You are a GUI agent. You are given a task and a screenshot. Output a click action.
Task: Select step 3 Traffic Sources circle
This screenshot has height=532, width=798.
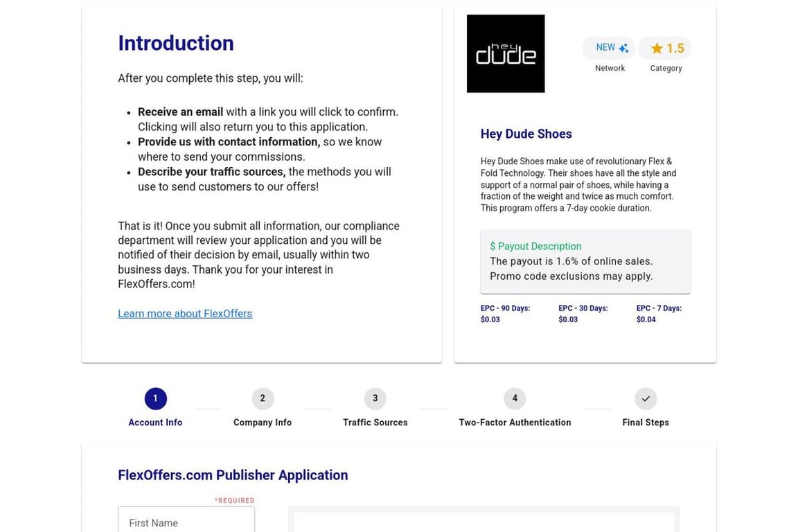pyautogui.click(x=375, y=398)
